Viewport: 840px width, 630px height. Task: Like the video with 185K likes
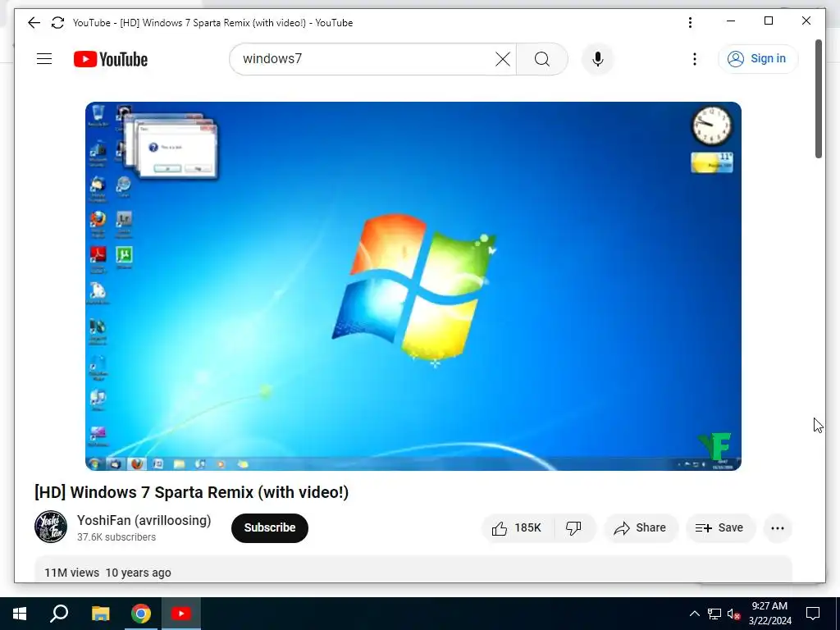pos(518,528)
